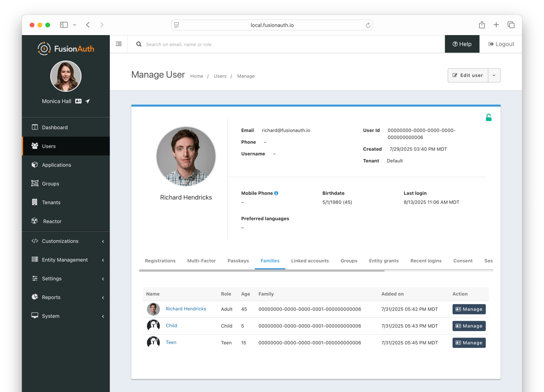Expand the Reports section

tap(51, 297)
